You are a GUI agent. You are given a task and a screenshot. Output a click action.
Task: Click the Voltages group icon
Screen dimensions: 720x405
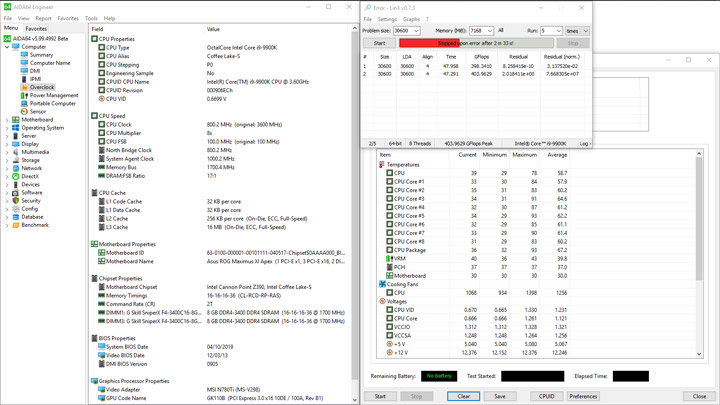382,301
